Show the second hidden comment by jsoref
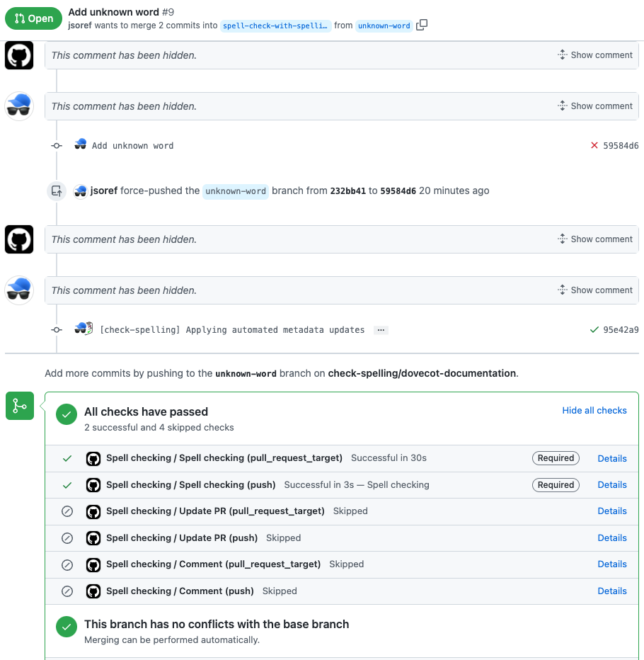 coord(595,106)
